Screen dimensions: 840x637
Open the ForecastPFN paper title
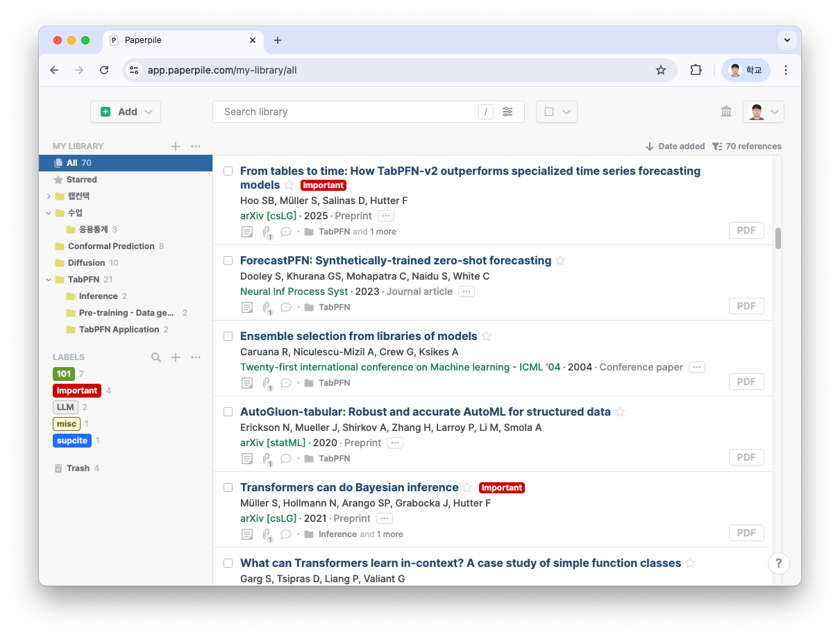(x=396, y=261)
